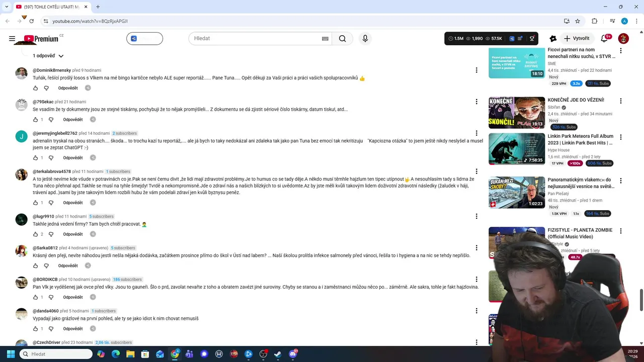Open the Hype House channel name

coord(558,150)
